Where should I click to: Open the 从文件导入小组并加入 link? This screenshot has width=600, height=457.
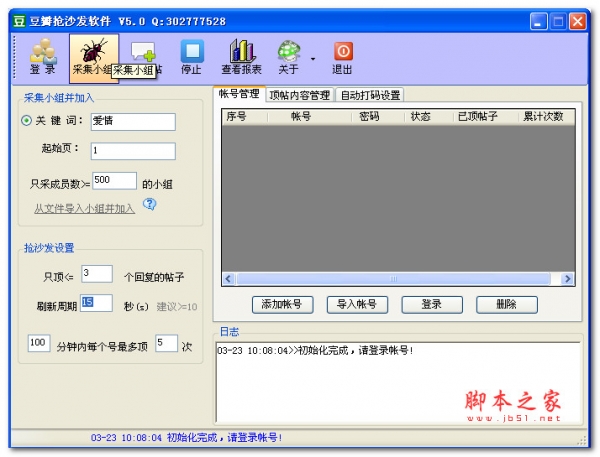(x=84, y=209)
